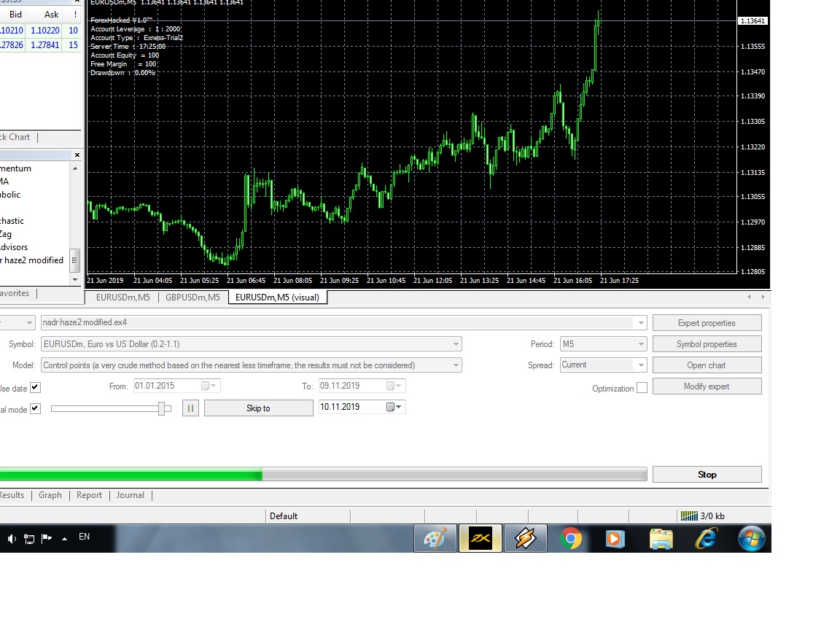Click the 1.10220 ask price cell
This screenshot has height=630, width=840.
pos(45,31)
